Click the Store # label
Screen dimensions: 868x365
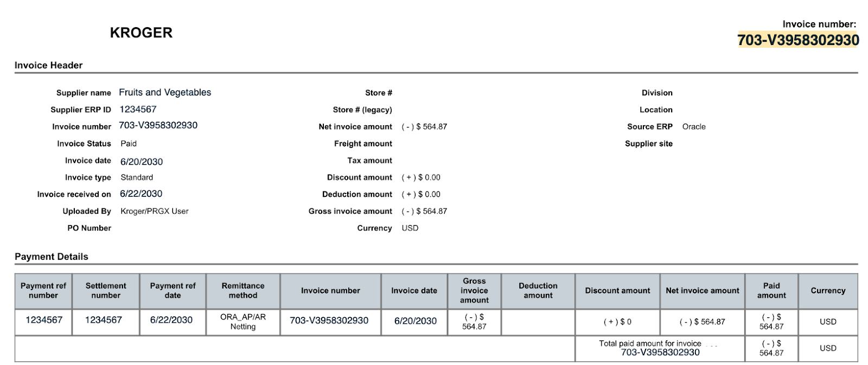(x=379, y=93)
